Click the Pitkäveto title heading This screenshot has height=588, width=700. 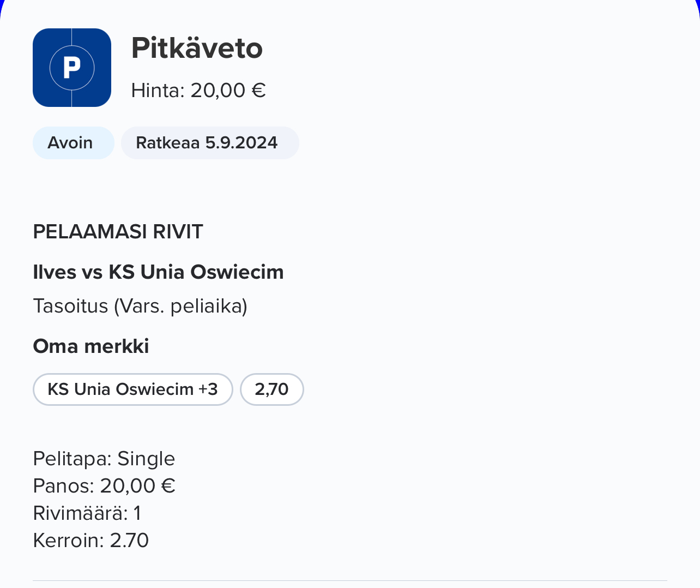tap(197, 48)
